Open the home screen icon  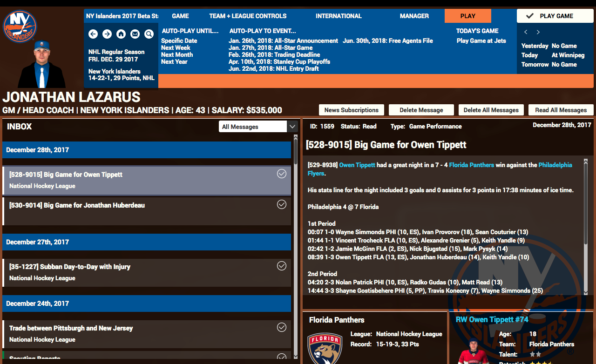coord(121,34)
